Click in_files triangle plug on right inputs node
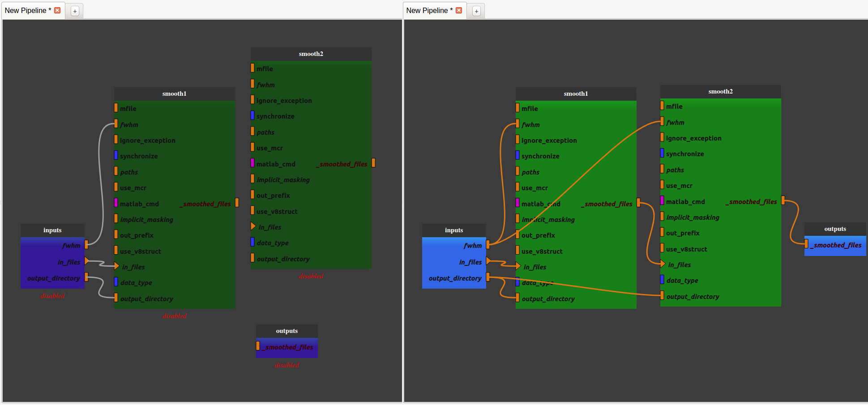 tap(488, 261)
